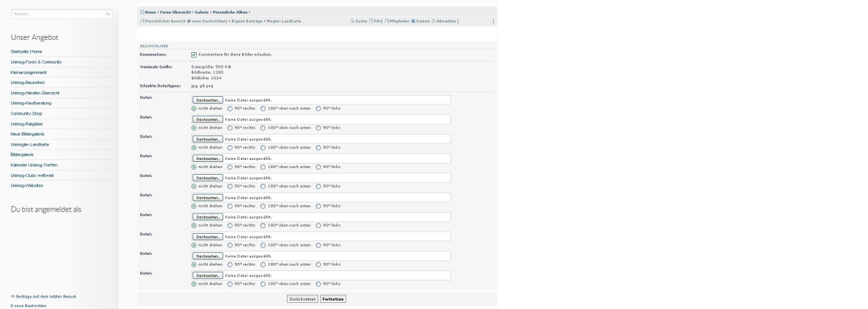Uncheck 'Kommentare für diese Bilder erlauben'
The width and height of the screenshot is (868, 309).
coord(194,54)
